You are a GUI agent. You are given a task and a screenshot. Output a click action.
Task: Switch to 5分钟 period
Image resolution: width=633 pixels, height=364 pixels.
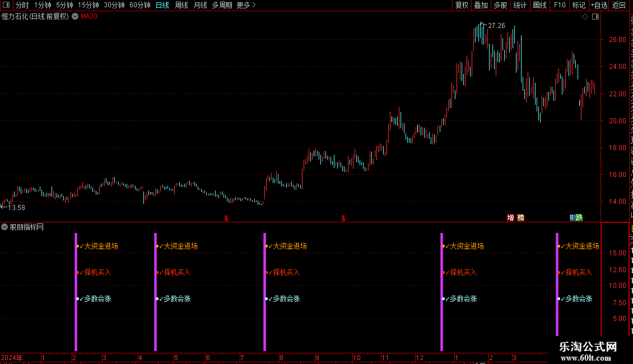pyautogui.click(x=64, y=5)
